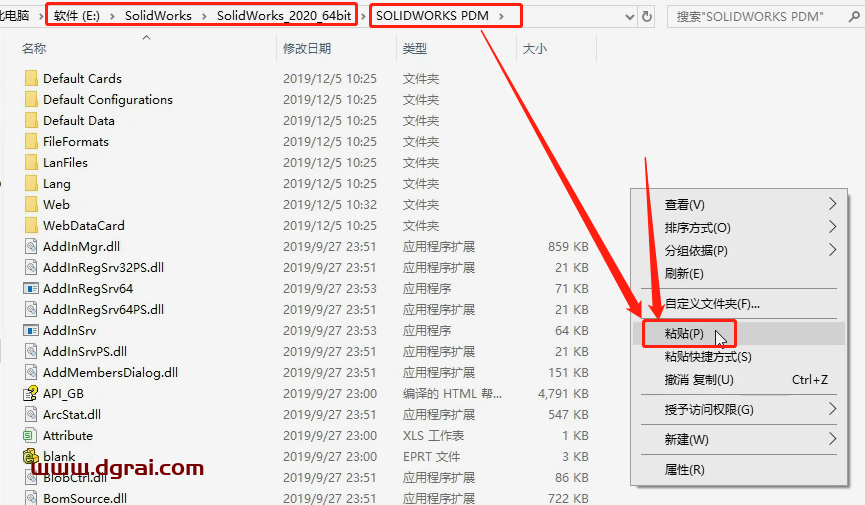Select the Lang folder icon

pos(31,183)
